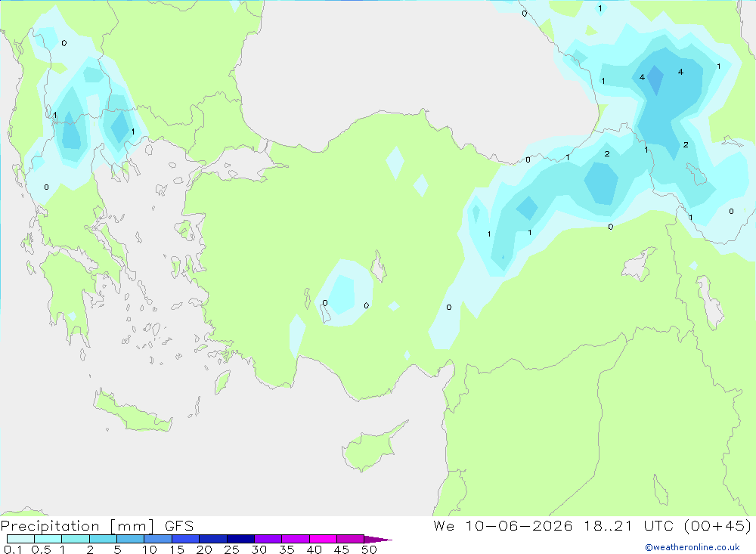Click the over-50 arrow tip of legend
Image resolution: width=756 pixels, height=554 pixels.
tap(379, 540)
